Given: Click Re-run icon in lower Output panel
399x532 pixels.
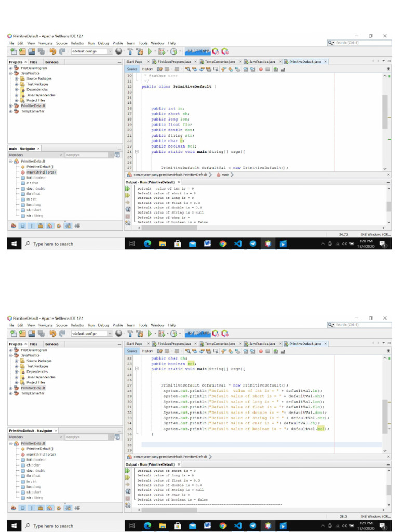Looking at the screenshot, I should point(128,471).
